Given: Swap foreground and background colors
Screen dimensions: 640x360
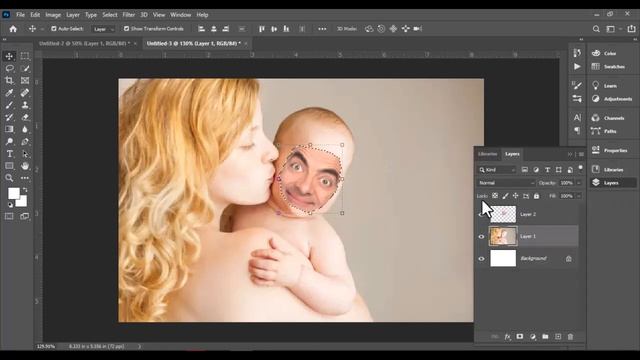Looking at the screenshot, I should [x=25, y=190].
